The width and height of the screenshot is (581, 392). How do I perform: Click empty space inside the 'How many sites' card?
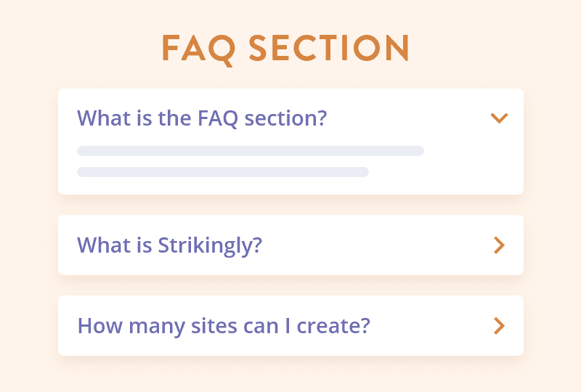[428, 326]
